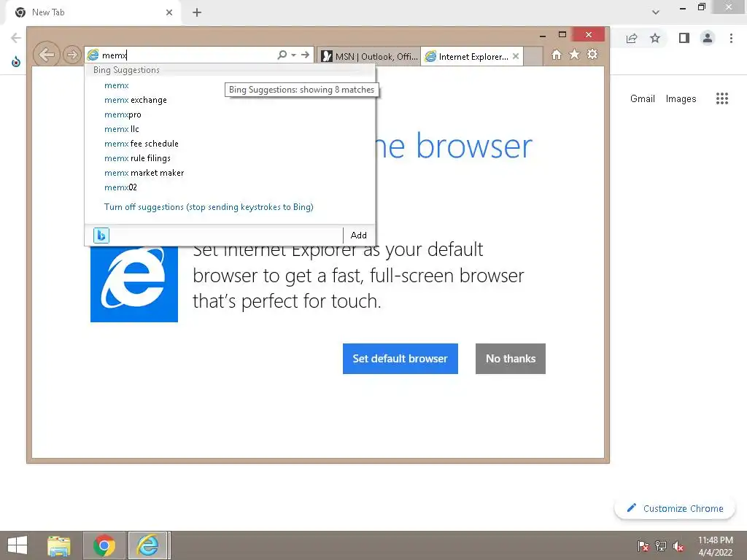Click Turn off suggestions link

[x=209, y=207]
